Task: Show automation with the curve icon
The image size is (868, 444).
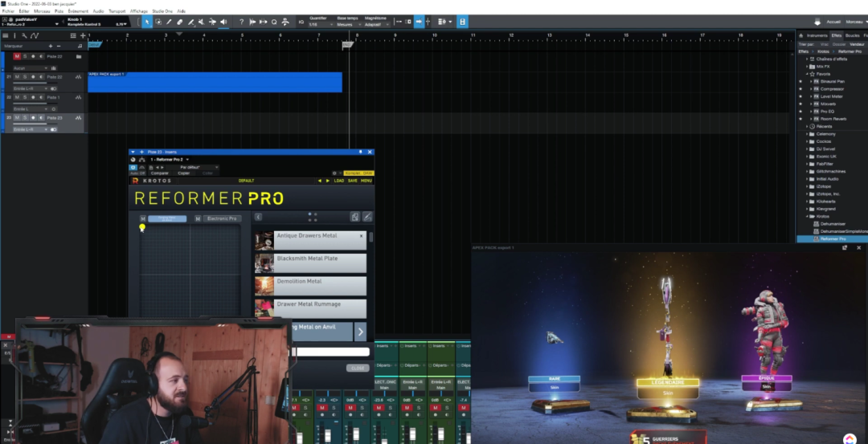Action: [x=35, y=35]
